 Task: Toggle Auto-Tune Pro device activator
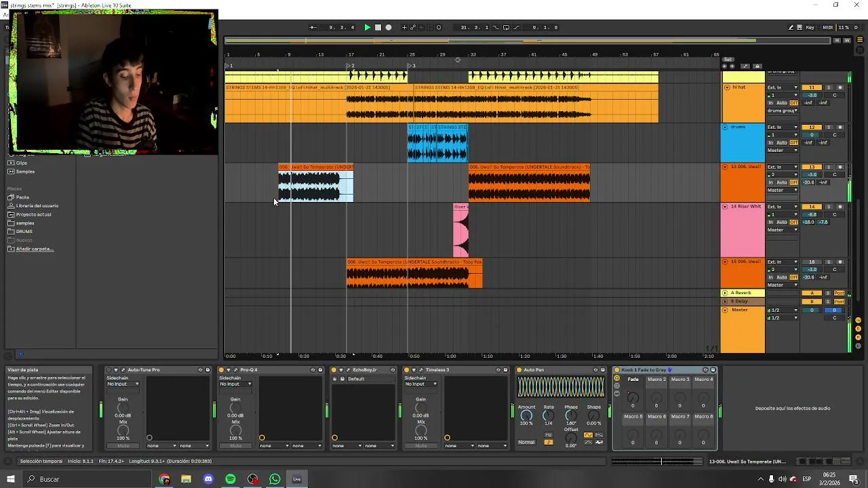click(108, 370)
